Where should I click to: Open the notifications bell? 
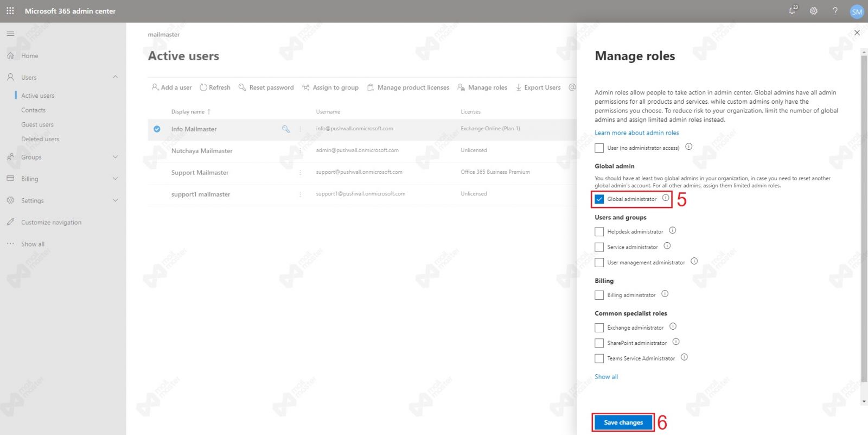(x=793, y=10)
